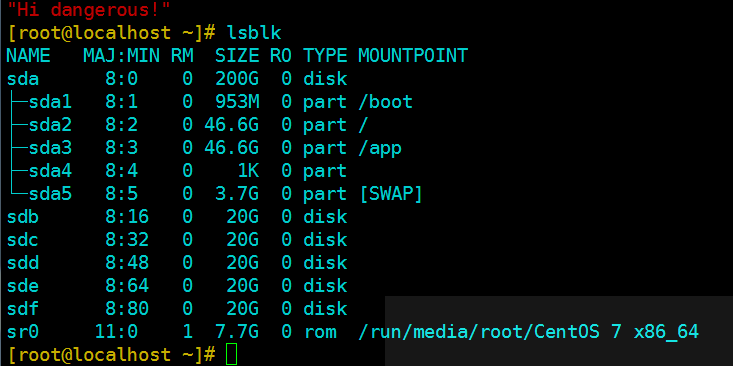Click the 8:80 device number
Screen dimensions: 733x366
tap(127, 309)
